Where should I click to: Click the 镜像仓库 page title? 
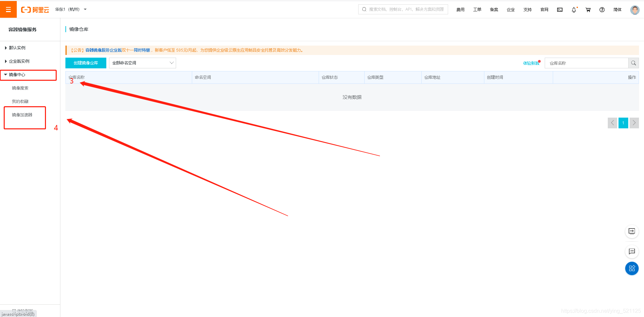(x=79, y=29)
